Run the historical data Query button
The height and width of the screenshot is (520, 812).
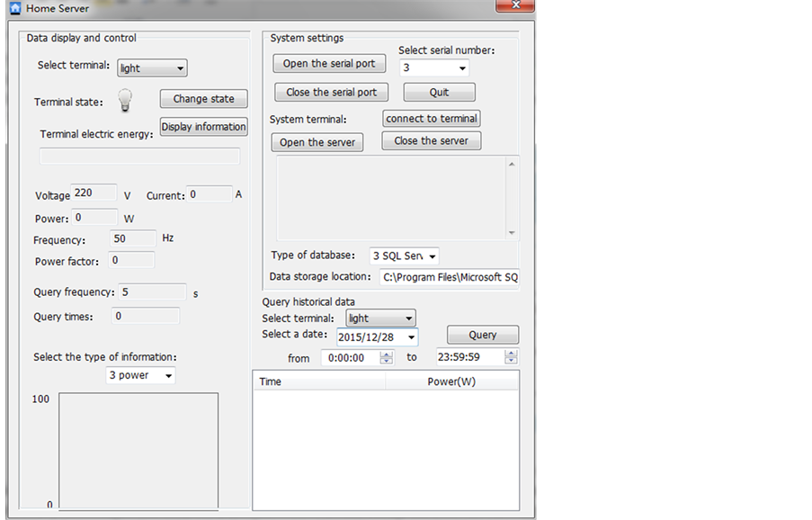click(483, 335)
